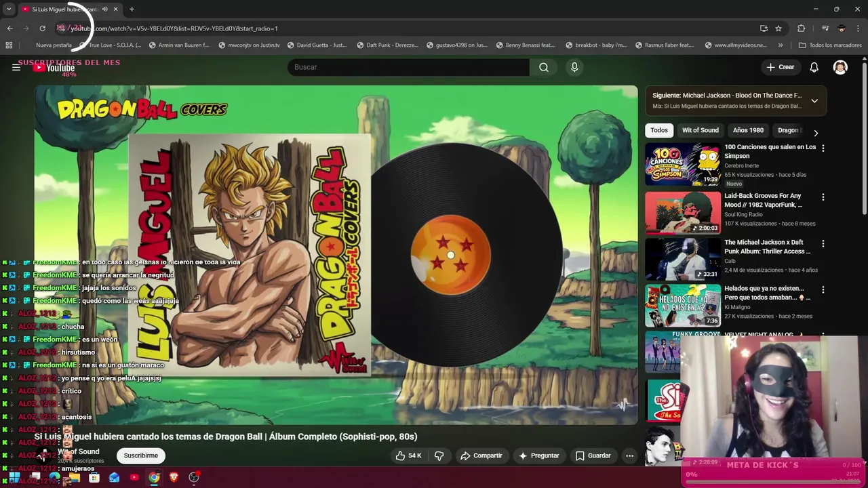Click the Compartir share button
Image resolution: width=868 pixels, height=488 pixels.
click(x=481, y=455)
